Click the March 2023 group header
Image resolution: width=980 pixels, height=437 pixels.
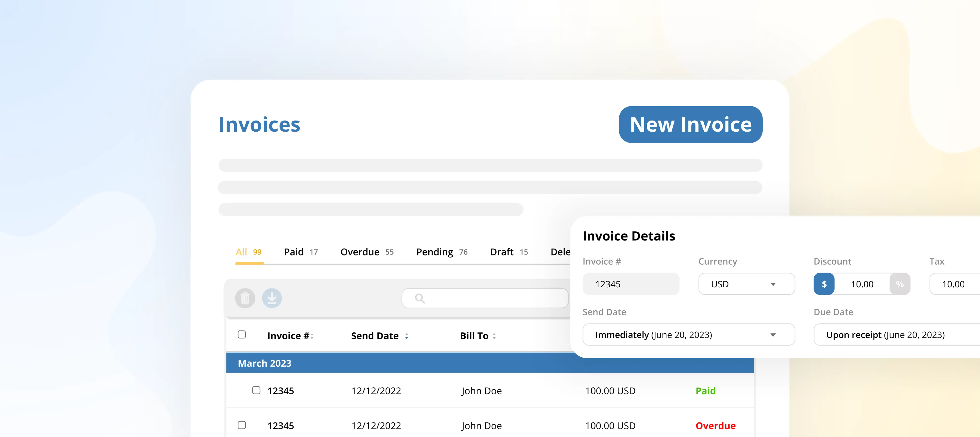(x=490, y=363)
